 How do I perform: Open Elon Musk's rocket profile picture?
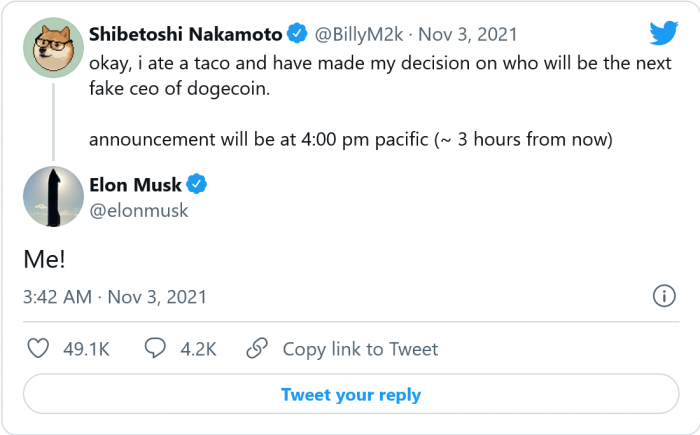click(x=52, y=197)
